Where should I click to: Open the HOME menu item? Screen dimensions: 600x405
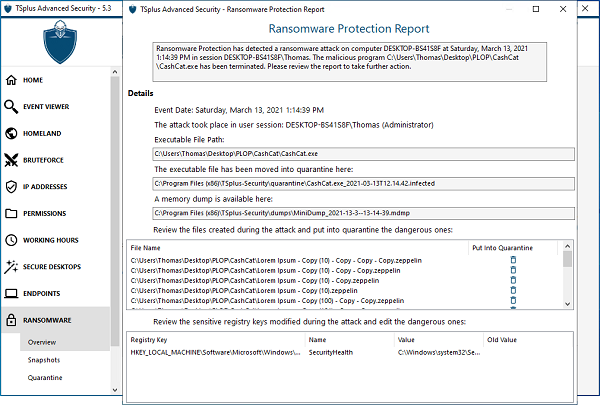coord(33,80)
